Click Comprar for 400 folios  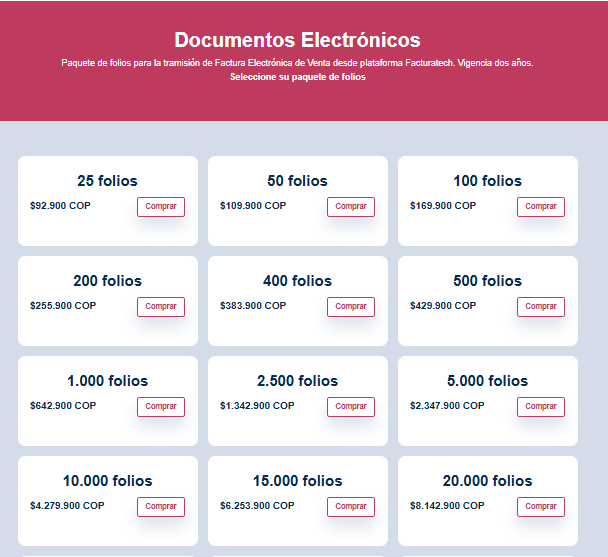350,307
